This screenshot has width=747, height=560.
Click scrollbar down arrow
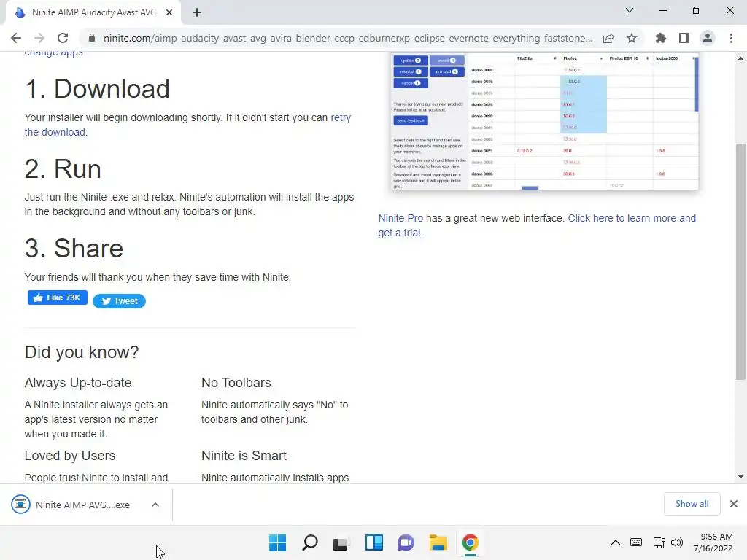(x=740, y=477)
